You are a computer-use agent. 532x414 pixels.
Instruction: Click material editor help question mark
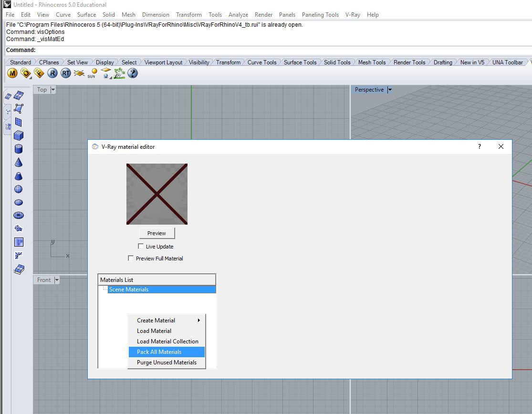point(480,146)
